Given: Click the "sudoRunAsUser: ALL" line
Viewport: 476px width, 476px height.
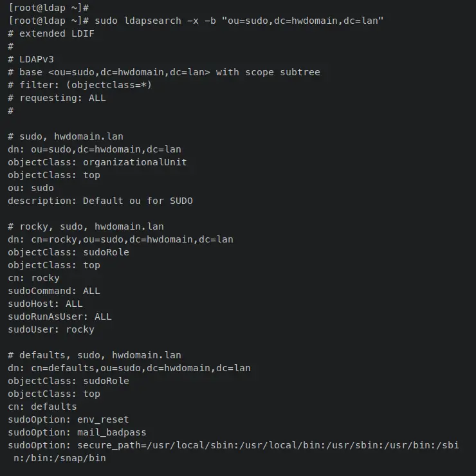Looking at the screenshot, I should pyautogui.click(x=60, y=316).
